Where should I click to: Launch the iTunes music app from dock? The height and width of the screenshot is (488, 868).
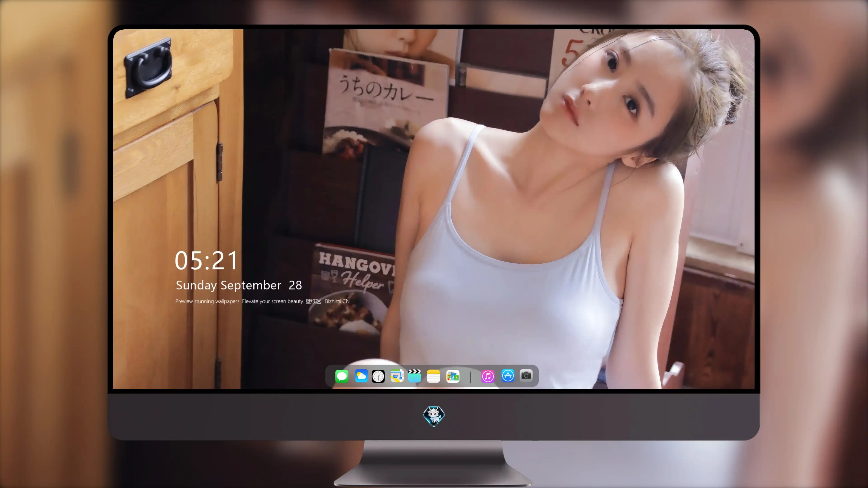pyautogui.click(x=488, y=376)
